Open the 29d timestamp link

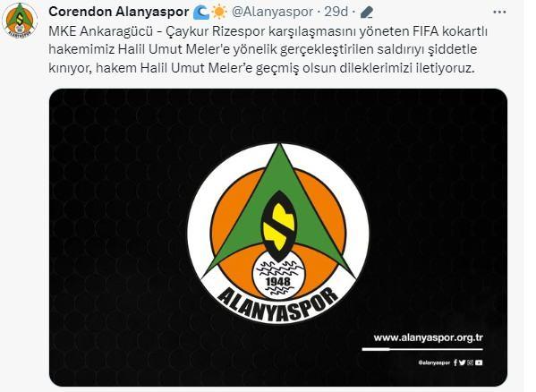click(x=336, y=12)
